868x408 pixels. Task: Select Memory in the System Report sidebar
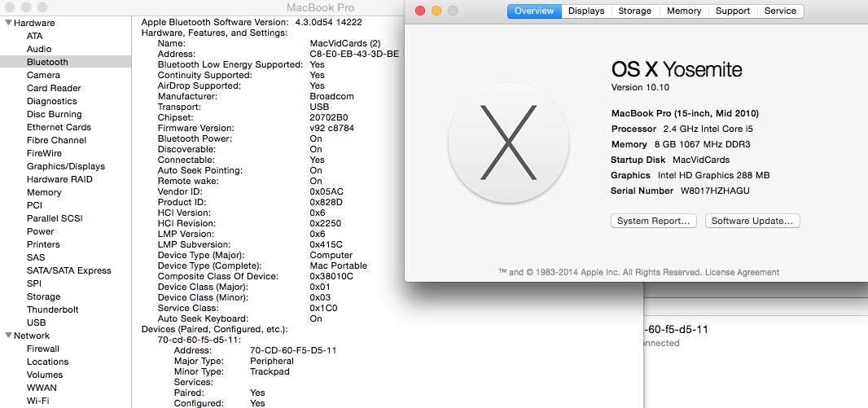44,193
